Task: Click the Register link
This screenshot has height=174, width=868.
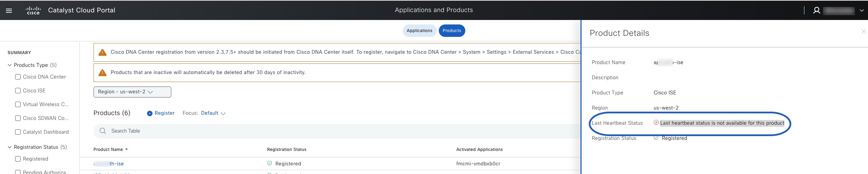Action: pos(164,113)
